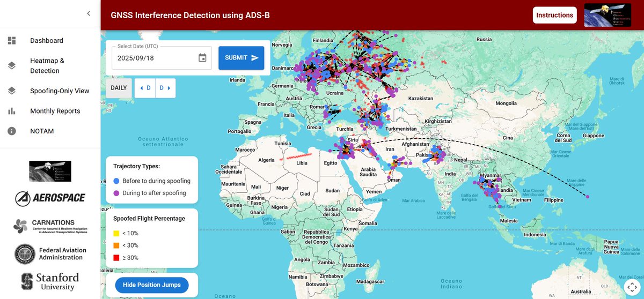Click the GPS laboratory logo in sidebar
644x299 pixels.
pyautogui.click(x=50, y=171)
